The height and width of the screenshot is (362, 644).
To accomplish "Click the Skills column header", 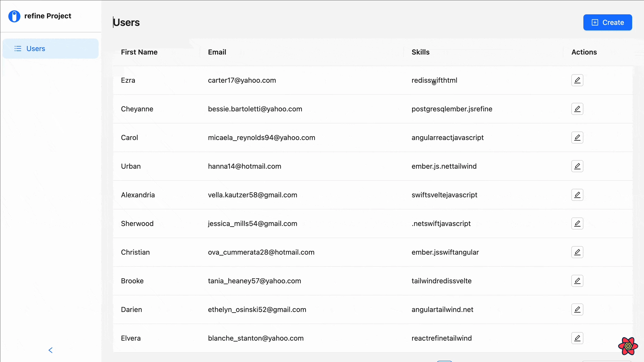I will pyautogui.click(x=420, y=52).
